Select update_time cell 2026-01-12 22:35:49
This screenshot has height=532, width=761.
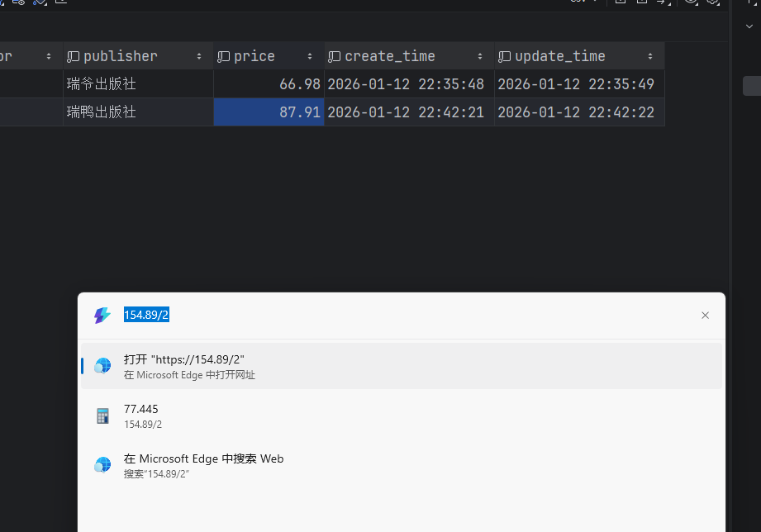tap(579, 84)
